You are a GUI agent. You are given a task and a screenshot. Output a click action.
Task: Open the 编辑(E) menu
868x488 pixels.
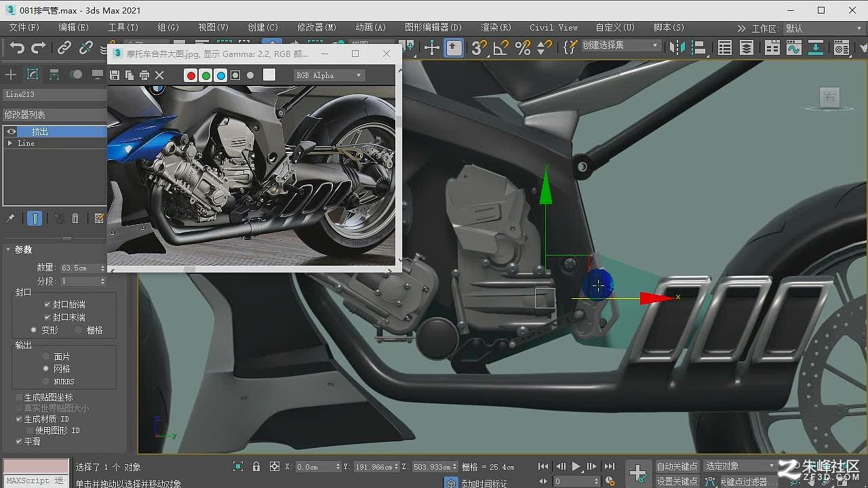73,28
